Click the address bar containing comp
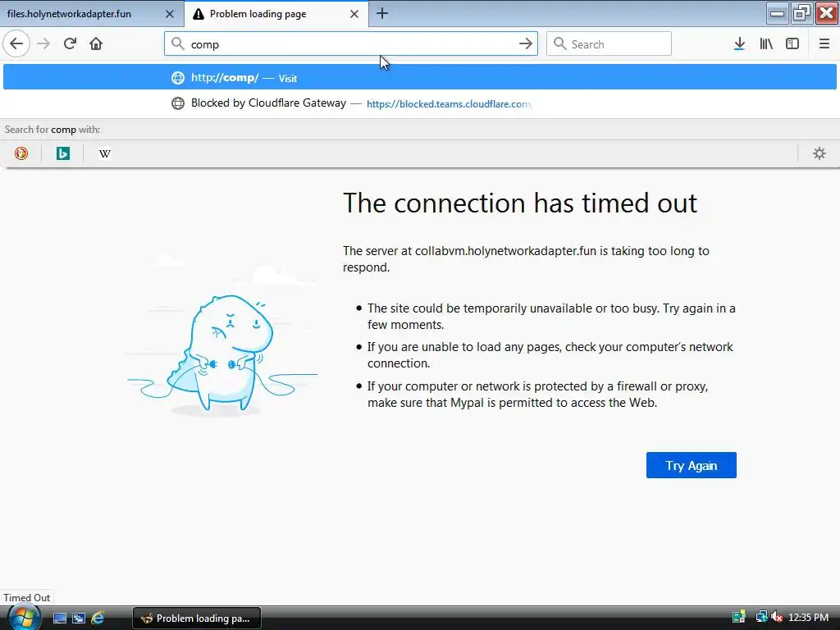 (x=351, y=44)
